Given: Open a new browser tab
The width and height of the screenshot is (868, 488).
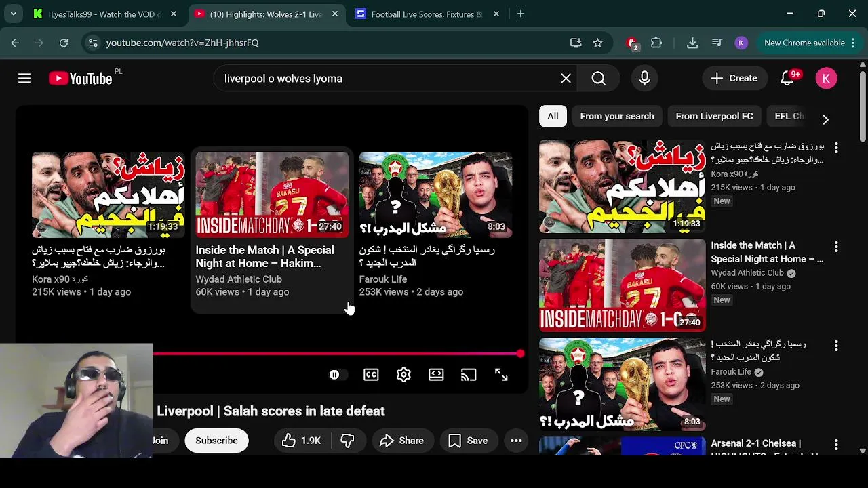Looking at the screenshot, I should coord(521,14).
